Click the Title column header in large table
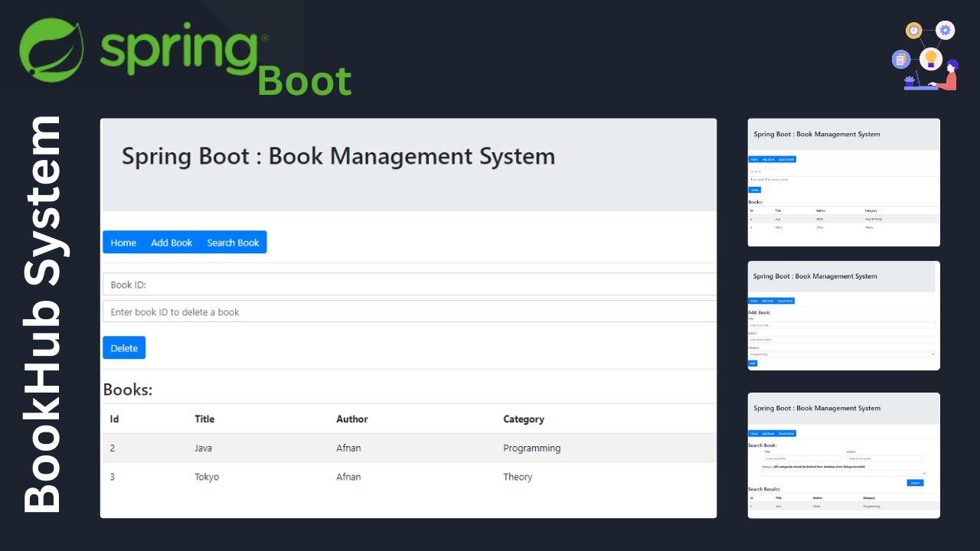The image size is (980, 551). pyautogui.click(x=204, y=419)
